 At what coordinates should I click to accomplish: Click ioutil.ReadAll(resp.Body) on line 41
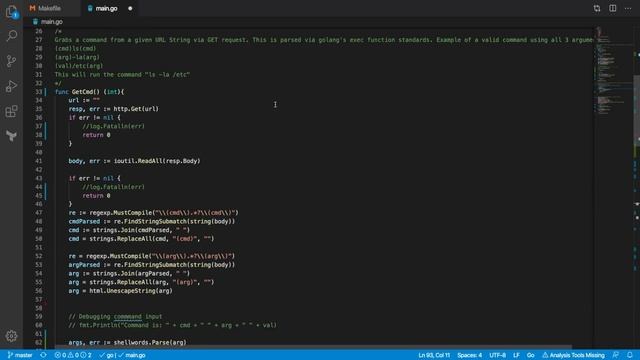157,161
